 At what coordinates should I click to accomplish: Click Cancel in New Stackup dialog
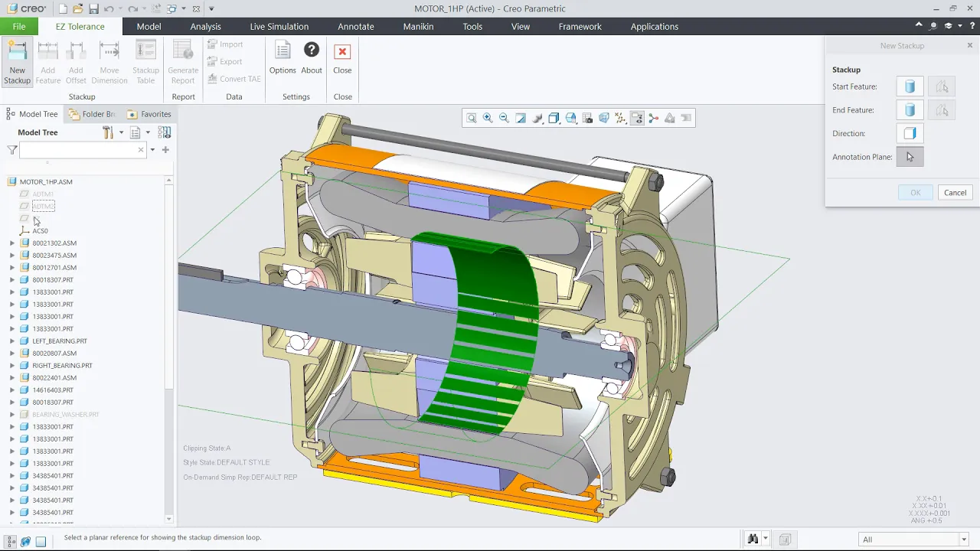955,193
